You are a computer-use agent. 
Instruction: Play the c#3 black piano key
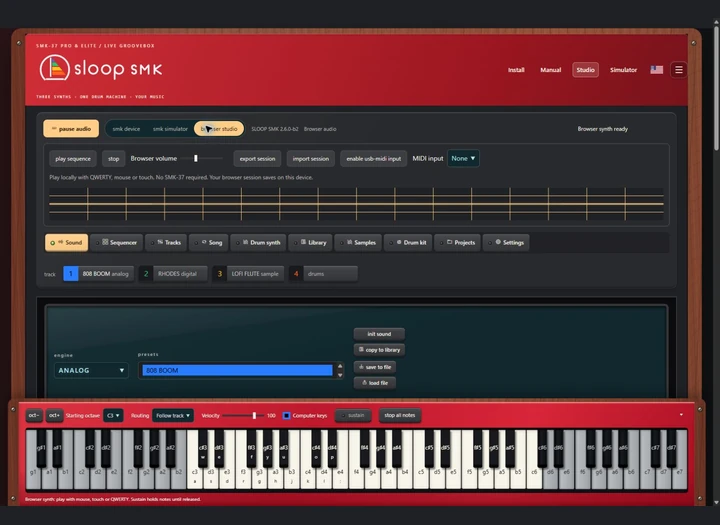202,448
